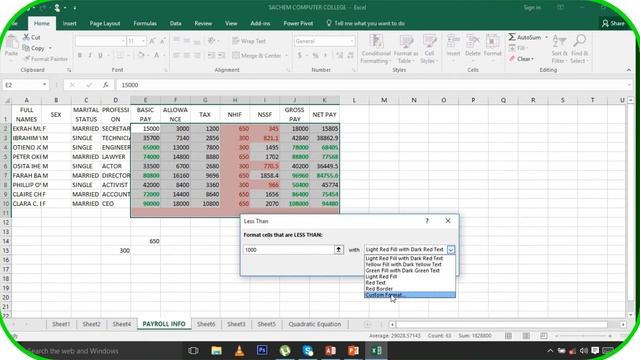Screen dimensions: 640x360
Task: Open the font name dropdown
Action: (x=123, y=41)
